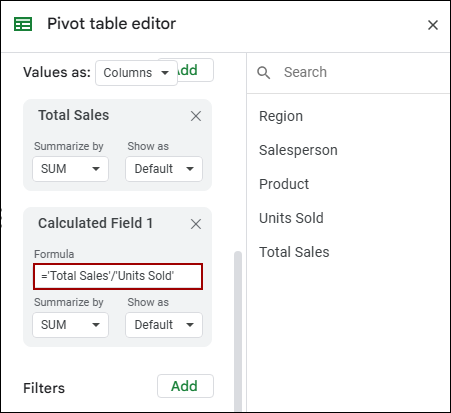
Task: Select Total Sales in the field list
Action: click(x=294, y=252)
